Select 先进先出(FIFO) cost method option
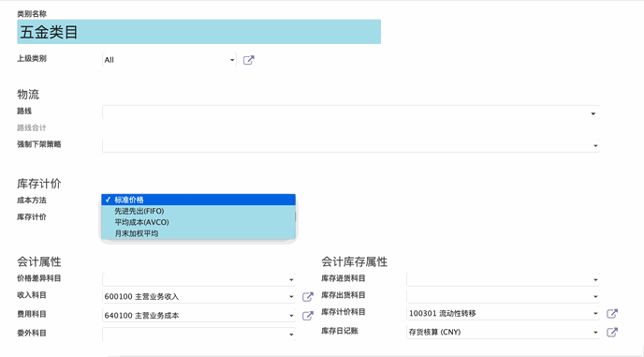Screen dimensions: 644x357 tap(198, 211)
